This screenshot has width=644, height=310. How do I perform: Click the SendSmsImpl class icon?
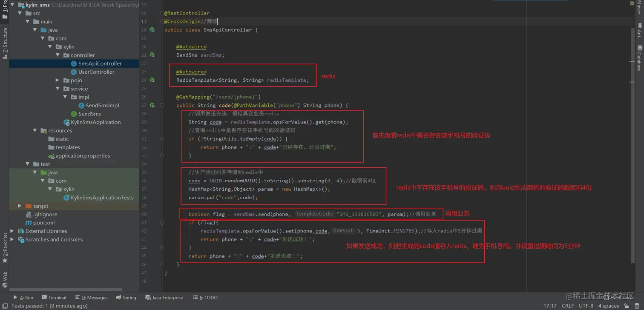click(x=81, y=106)
